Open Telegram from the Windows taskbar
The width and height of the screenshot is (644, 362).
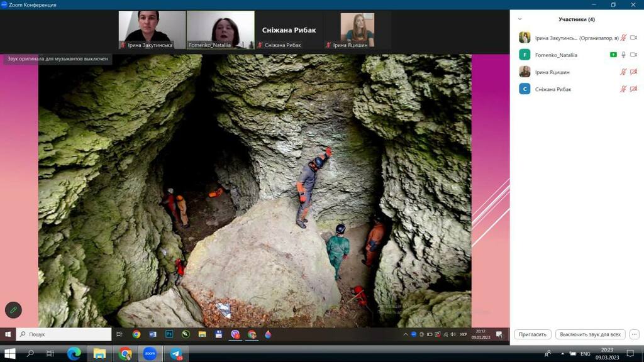click(176, 354)
